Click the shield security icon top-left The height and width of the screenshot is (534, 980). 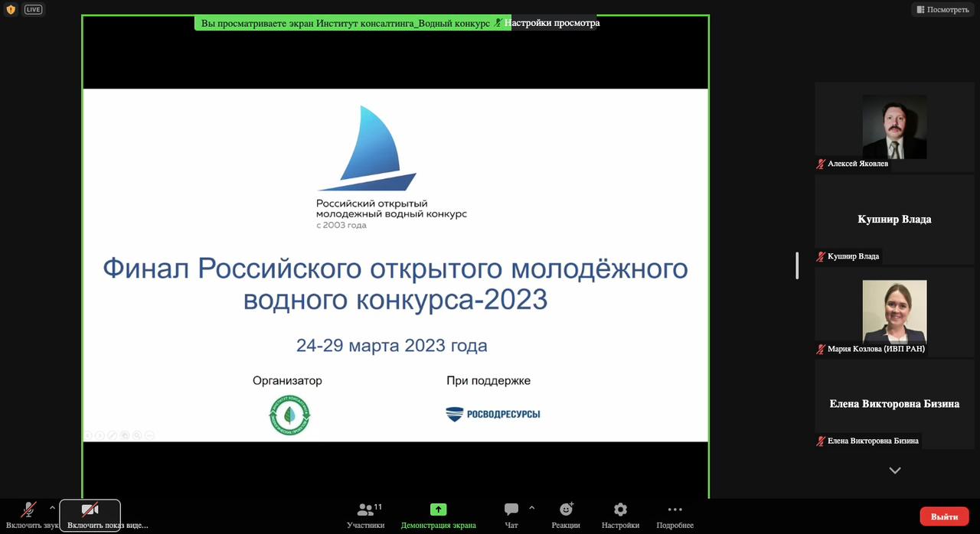[11, 9]
